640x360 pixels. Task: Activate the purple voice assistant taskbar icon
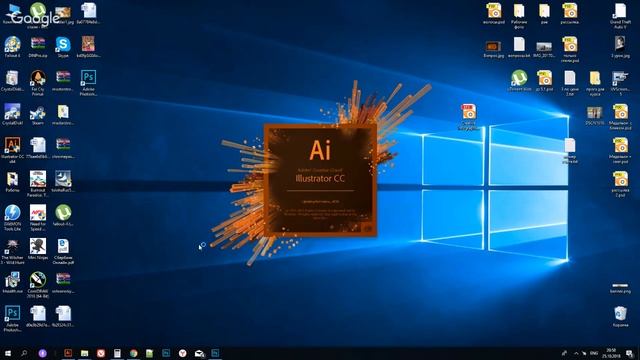(42, 353)
